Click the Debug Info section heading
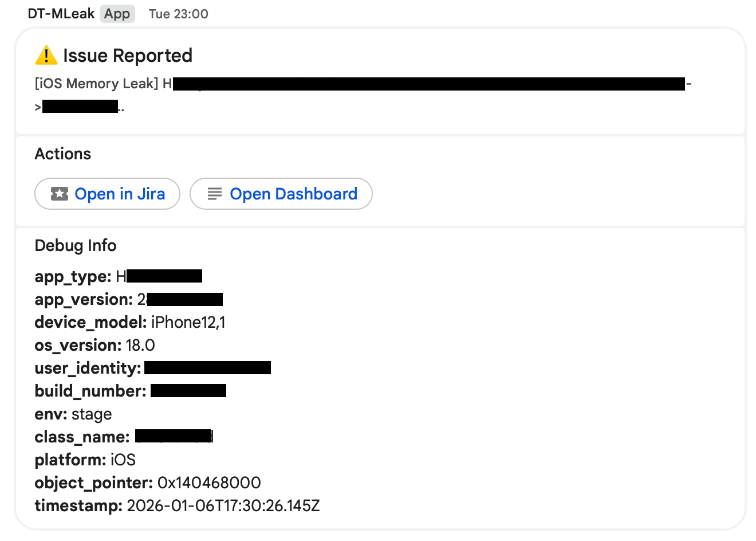Viewport: 756px width, 541px height. [76, 245]
